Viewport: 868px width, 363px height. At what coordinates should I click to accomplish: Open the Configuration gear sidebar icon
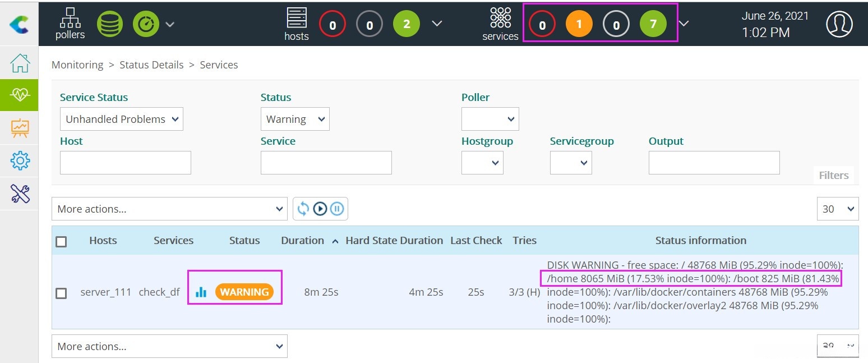click(x=20, y=161)
